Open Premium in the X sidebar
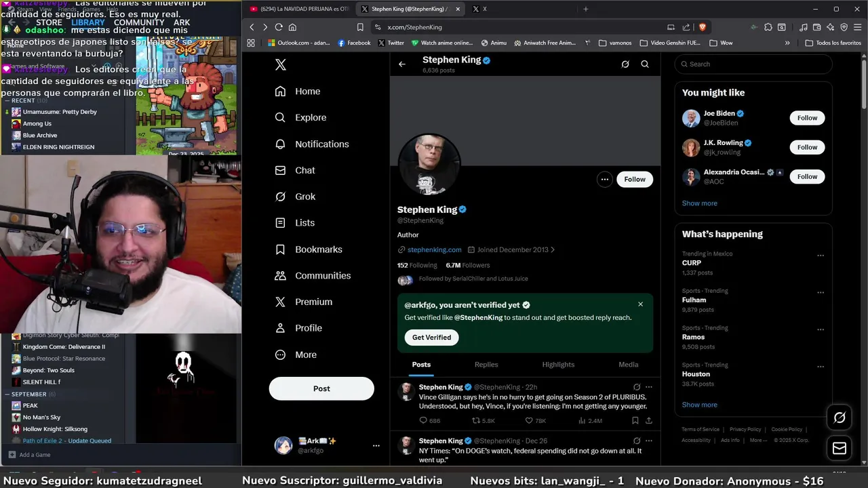This screenshot has height=488, width=868. [x=304, y=302]
